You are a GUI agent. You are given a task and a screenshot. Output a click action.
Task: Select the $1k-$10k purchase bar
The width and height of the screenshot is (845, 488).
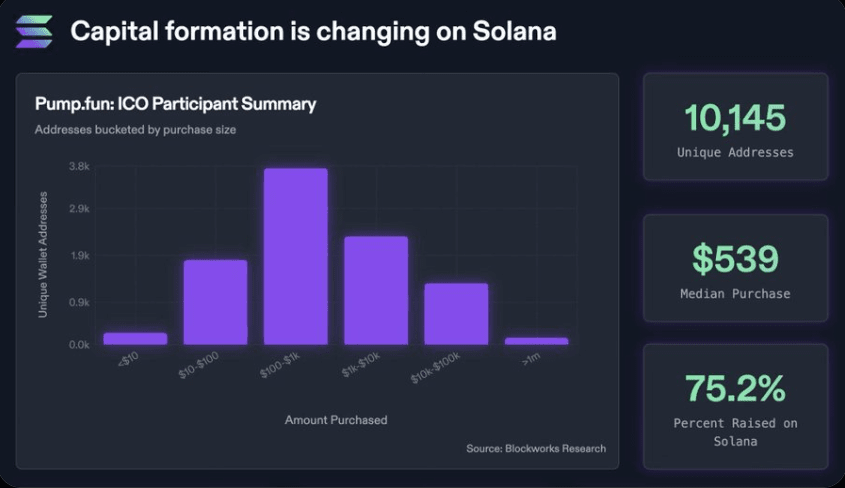[x=376, y=290]
